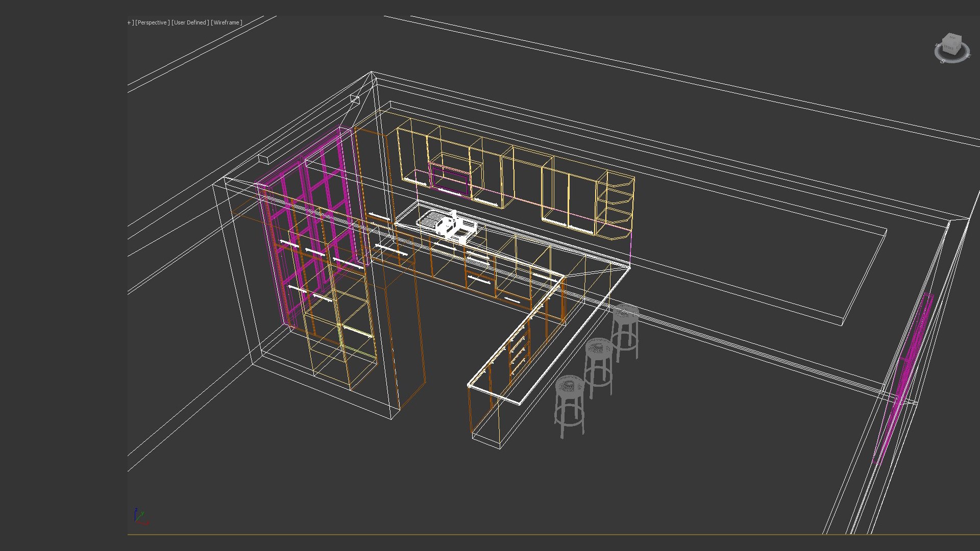980x551 pixels.
Task: Select the bar stool closest to camera
Action: 569,406
